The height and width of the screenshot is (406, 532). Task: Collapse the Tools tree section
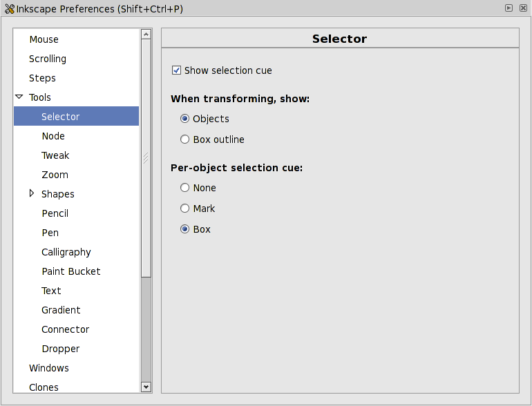tap(19, 97)
